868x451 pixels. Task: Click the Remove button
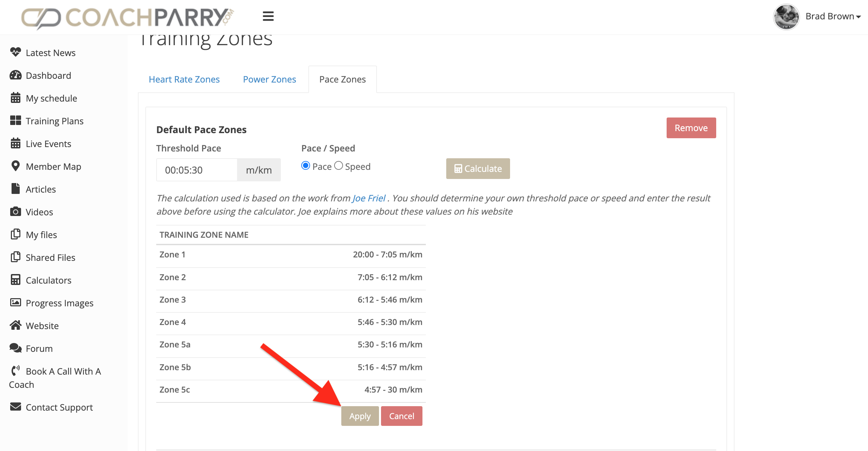pyautogui.click(x=691, y=128)
